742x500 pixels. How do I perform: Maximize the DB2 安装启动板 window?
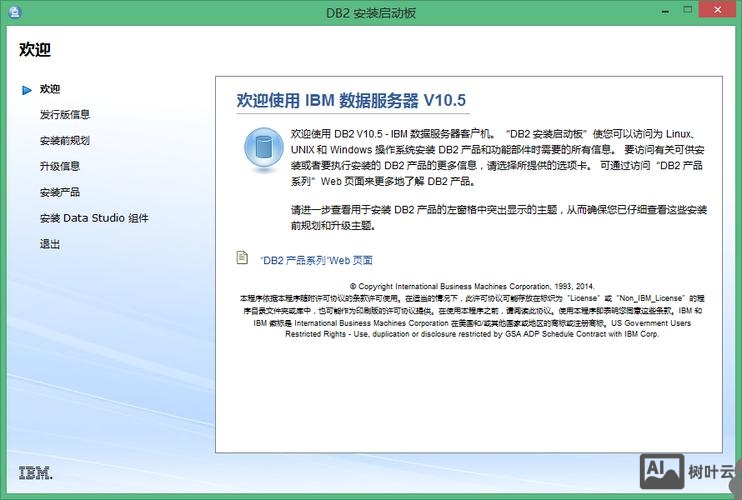click(x=688, y=10)
